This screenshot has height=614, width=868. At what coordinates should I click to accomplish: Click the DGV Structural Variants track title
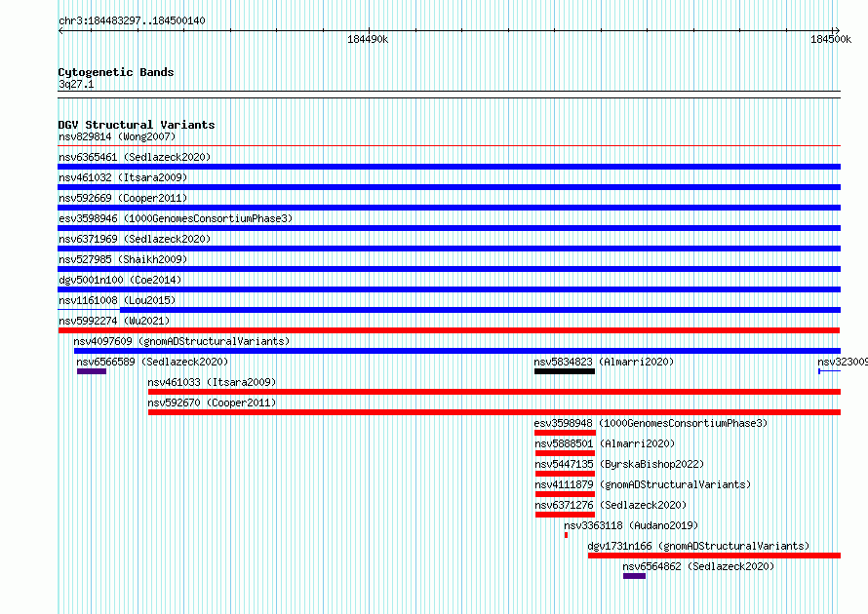(x=137, y=125)
